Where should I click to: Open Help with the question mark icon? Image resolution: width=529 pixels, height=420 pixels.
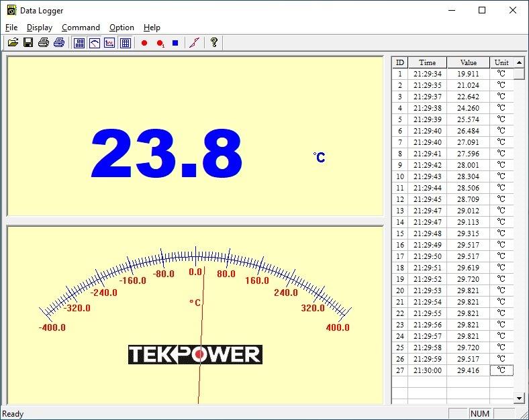214,43
